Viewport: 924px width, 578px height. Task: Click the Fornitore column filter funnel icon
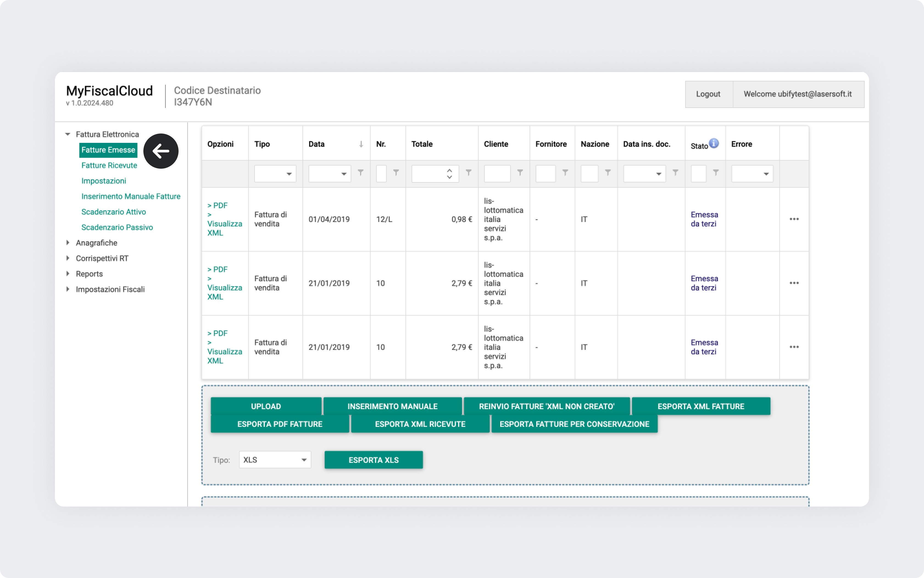[565, 173]
